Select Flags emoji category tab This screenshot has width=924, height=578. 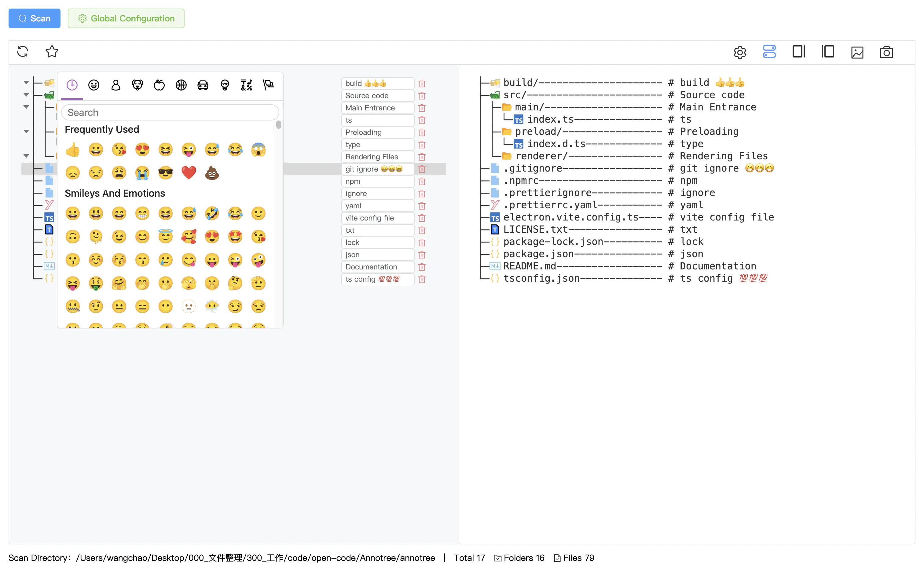coord(268,85)
